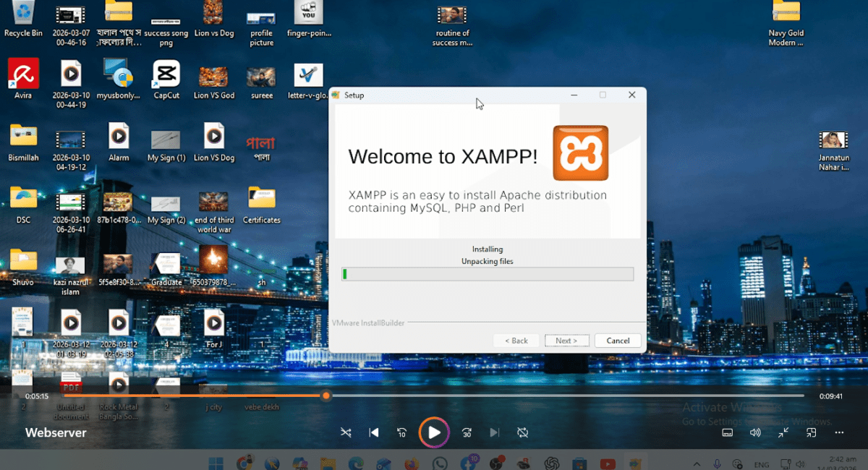
Task: Select the My Sign (2) file
Action: point(166,208)
